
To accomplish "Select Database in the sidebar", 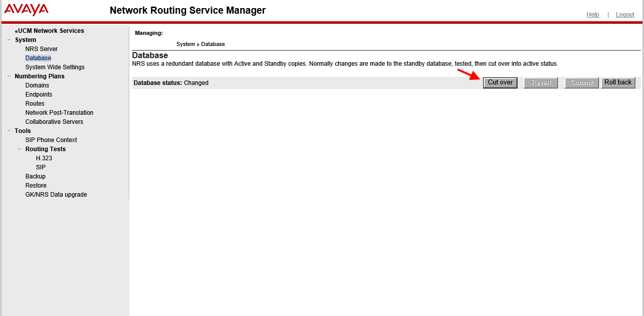I will (38, 58).
